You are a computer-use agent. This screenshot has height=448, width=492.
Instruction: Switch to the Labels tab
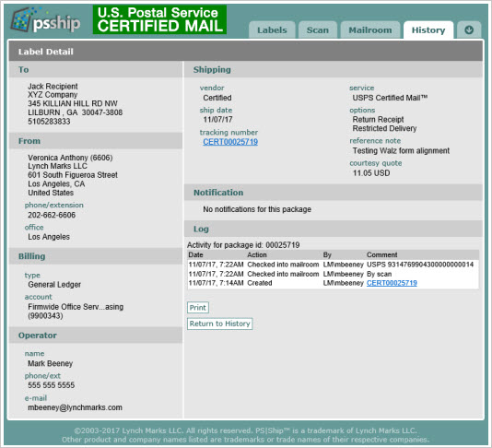[272, 30]
